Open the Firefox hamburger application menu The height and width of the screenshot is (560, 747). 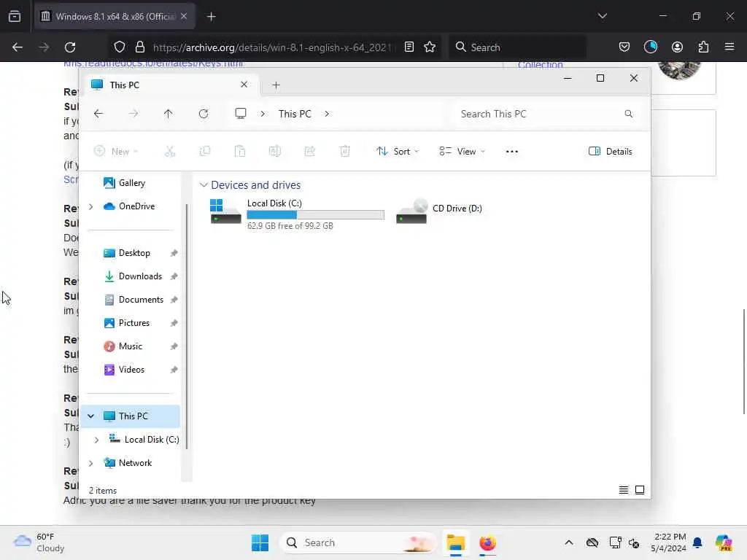[729, 47]
